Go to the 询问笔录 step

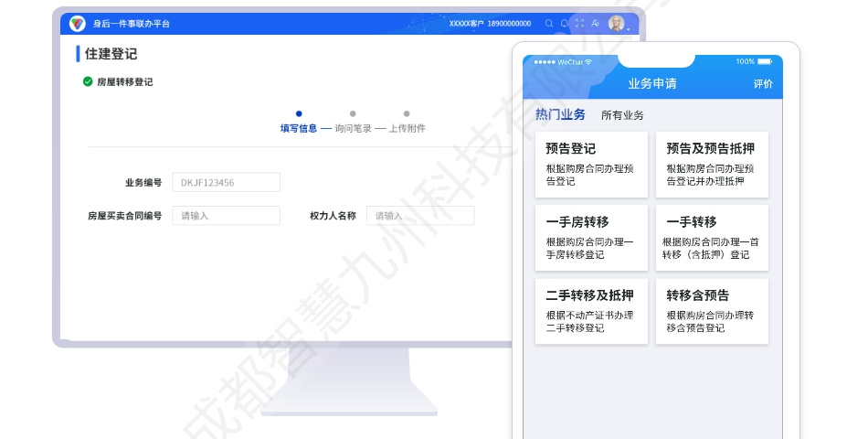[x=353, y=128]
